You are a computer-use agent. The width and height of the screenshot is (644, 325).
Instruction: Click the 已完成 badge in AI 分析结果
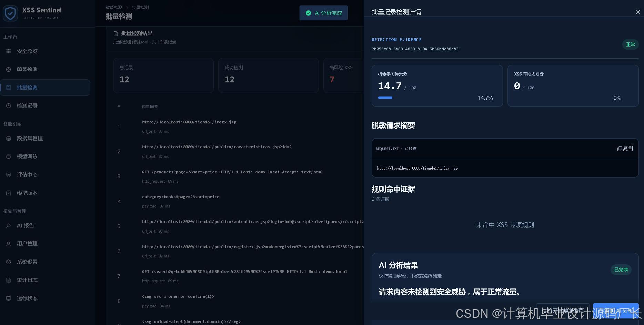coord(621,270)
